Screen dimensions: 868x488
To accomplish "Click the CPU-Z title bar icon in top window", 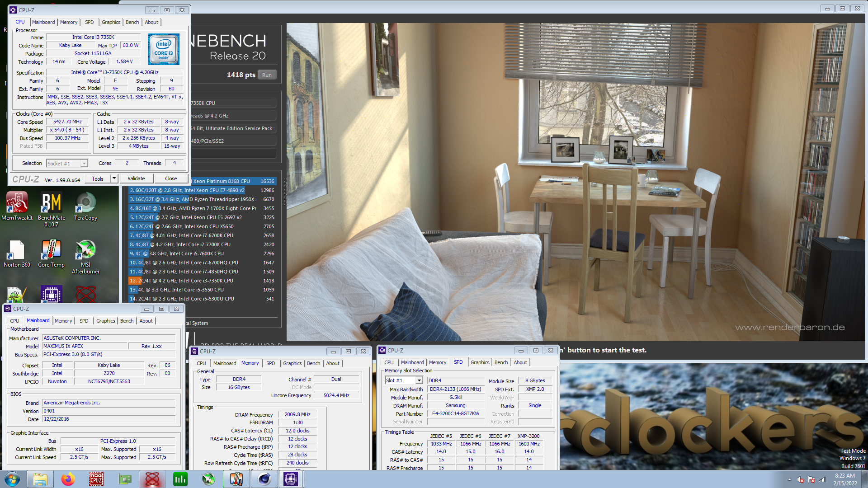I will (13, 10).
